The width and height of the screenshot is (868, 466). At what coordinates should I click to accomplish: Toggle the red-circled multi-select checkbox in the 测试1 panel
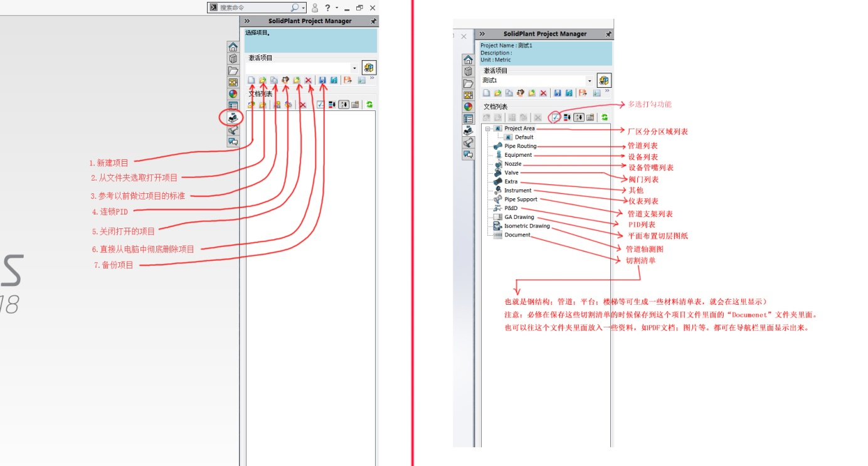pos(555,117)
